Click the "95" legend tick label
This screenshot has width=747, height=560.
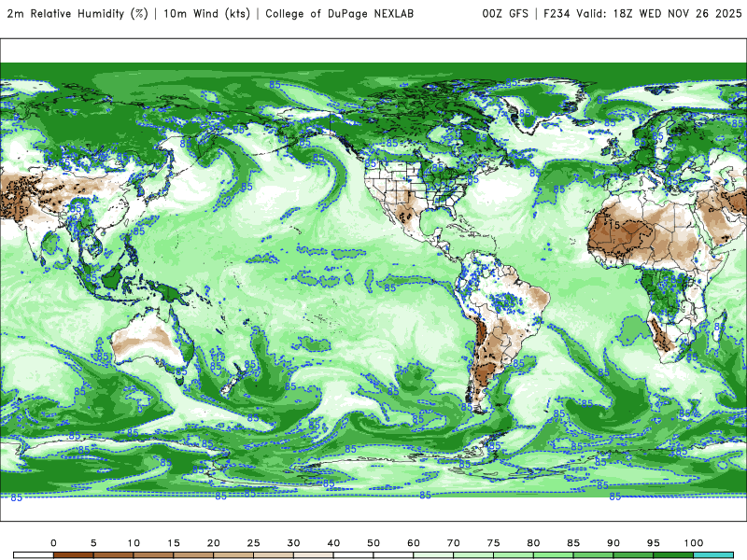point(654,543)
